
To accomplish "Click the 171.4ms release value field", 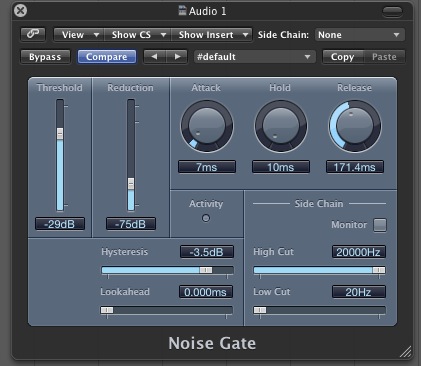I will pos(355,167).
